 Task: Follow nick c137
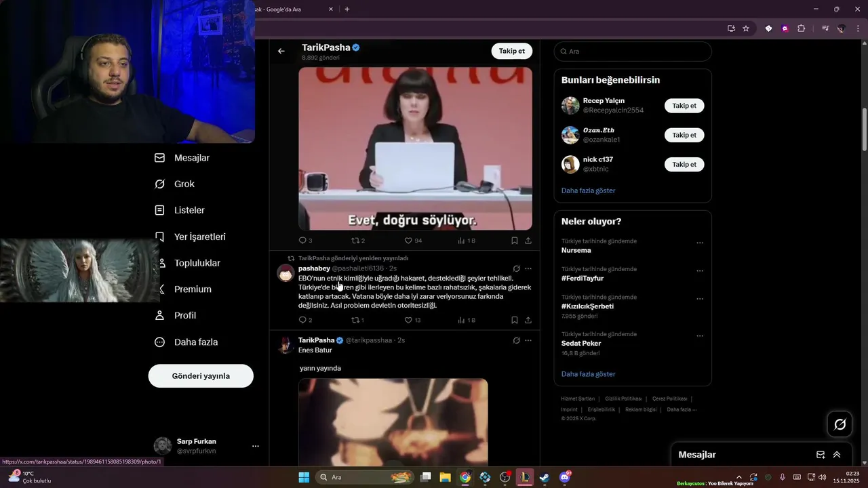click(x=684, y=164)
